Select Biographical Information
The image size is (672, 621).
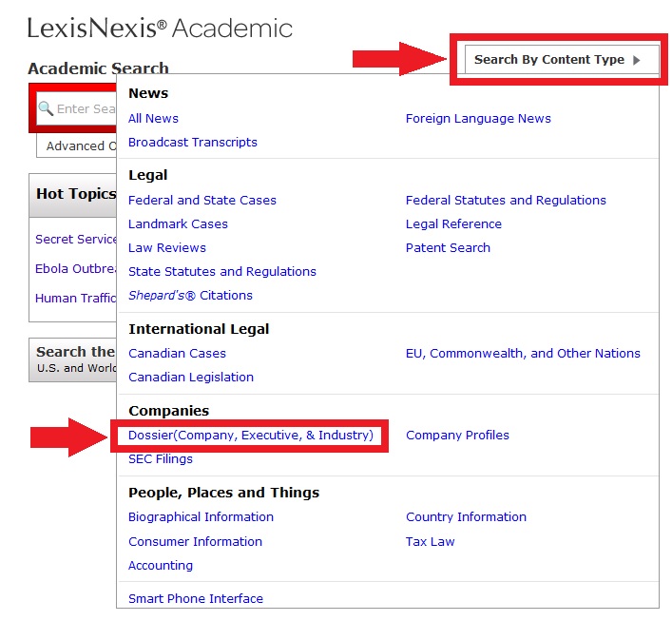click(201, 517)
